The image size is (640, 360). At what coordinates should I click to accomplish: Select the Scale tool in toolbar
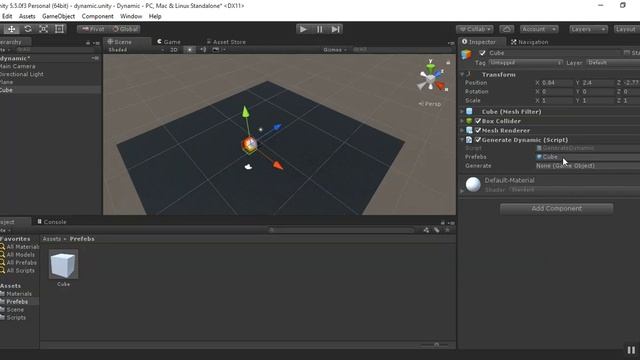[x=44, y=29]
